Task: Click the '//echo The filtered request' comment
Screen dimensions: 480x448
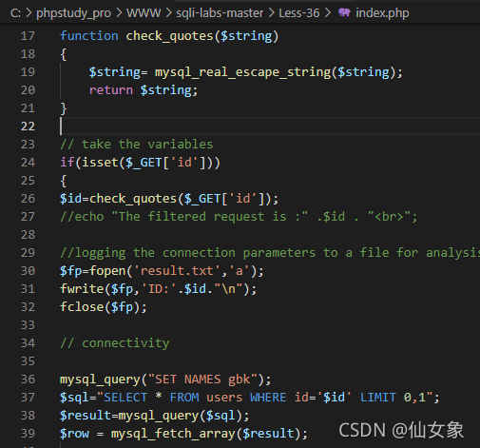Action: coord(239,217)
